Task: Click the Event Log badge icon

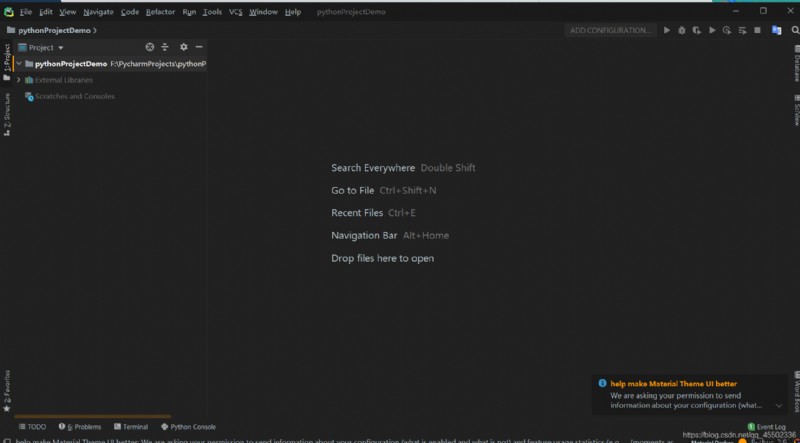Action: 751,427
